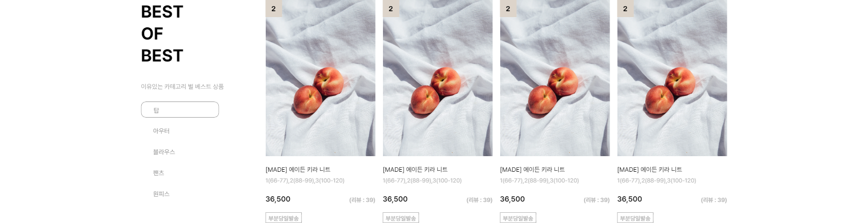
Task: Choose the 팬츠 category
Action: (159, 173)
